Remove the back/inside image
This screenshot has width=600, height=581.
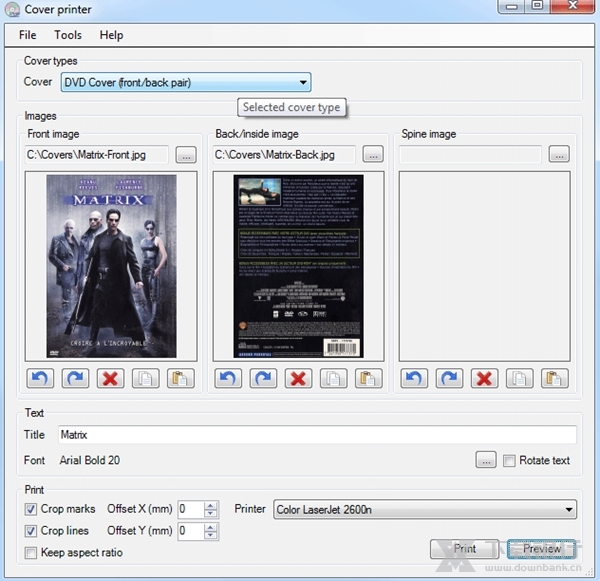click(x=297, y=380)
